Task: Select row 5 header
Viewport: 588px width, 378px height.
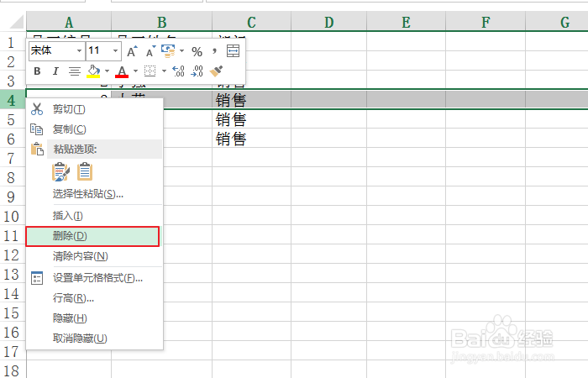Action: [13, 119]
